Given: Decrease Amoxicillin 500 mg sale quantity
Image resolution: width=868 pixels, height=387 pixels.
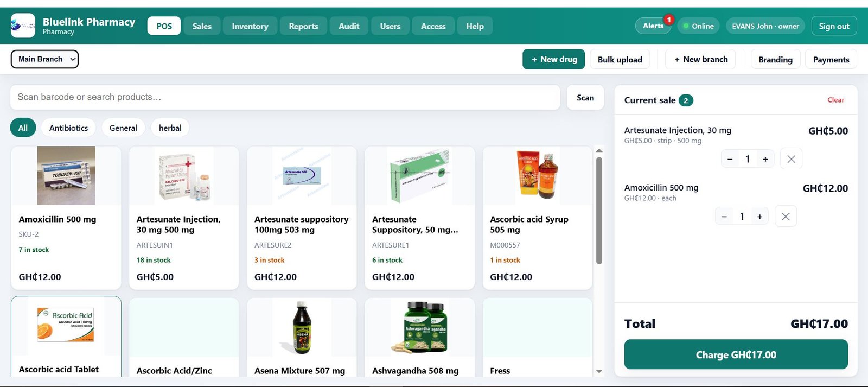Looking at the screenshot, I should click(724, 217).
